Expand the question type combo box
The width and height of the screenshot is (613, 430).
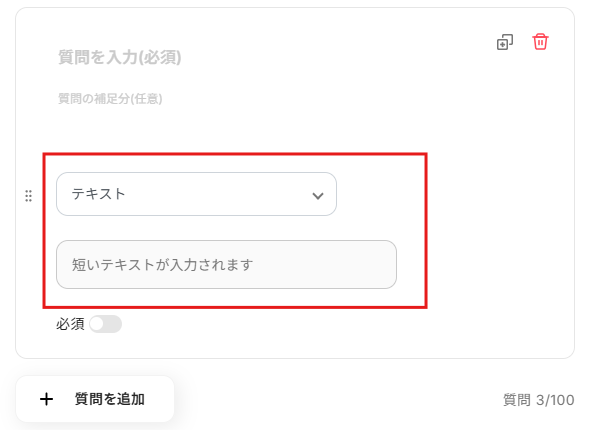click(196, 194)
